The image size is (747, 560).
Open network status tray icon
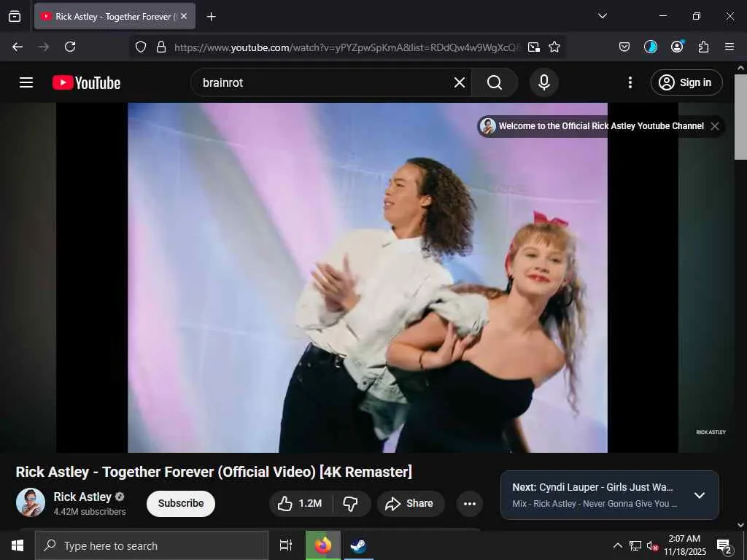point(635,545)
